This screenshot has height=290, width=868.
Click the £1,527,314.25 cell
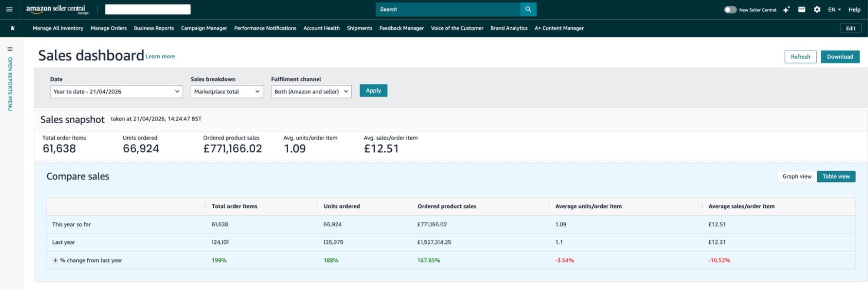(434, 243)
